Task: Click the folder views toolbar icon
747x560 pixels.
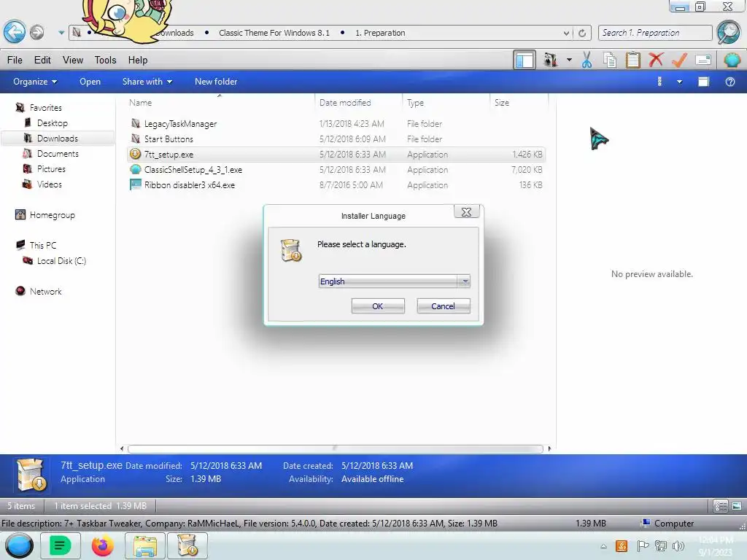Action: tap(551, 60)
